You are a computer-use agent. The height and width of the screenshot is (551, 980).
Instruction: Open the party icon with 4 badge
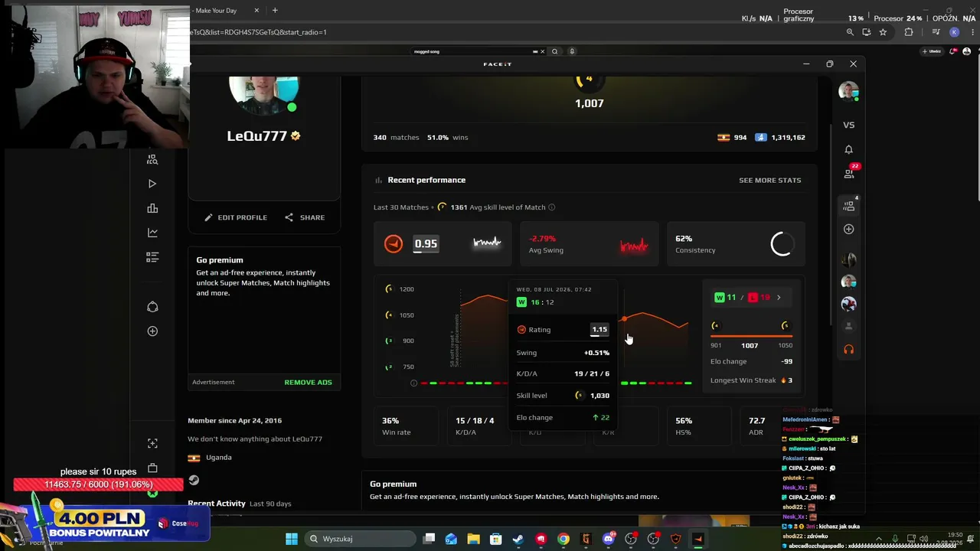850,205
